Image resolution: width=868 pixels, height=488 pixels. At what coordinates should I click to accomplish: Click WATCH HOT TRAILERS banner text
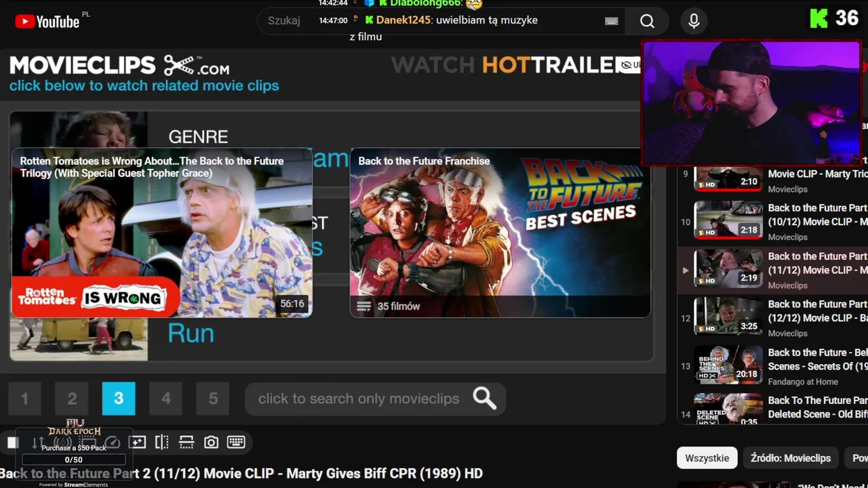point(505,65)
